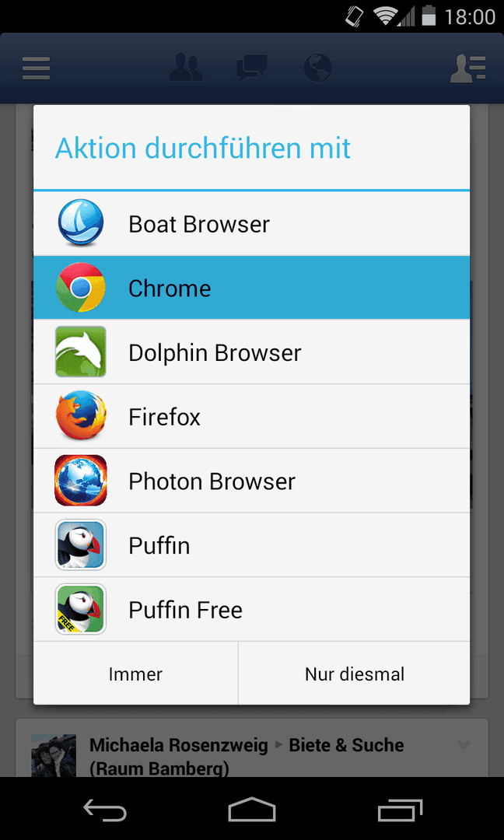Tap the Chrome logo icon
This screenshot has width=504, height=840.
(x=80, y=288)
